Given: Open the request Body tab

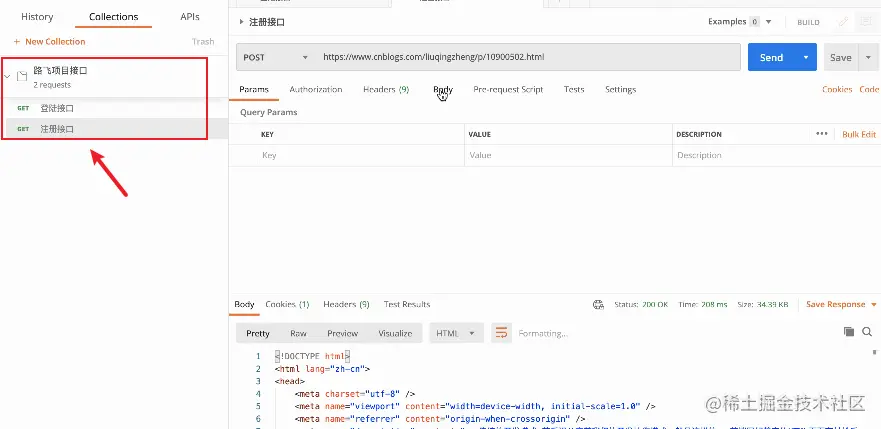Looking at the screenshot, I should pyautogui.click(x=443, y=89).
